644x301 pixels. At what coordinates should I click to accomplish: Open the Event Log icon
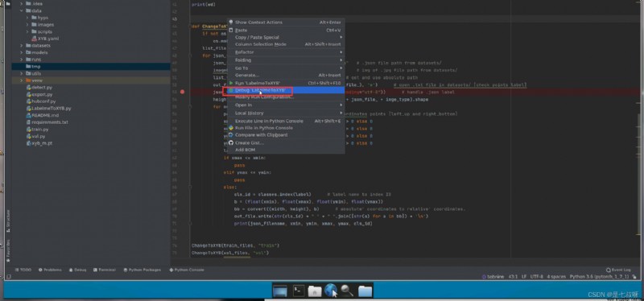tap(608, 270)
